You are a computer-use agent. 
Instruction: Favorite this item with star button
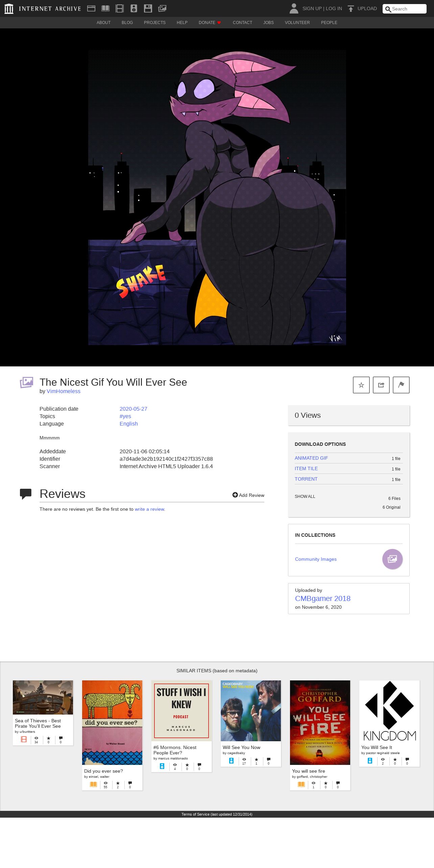[x=361, y=385]
